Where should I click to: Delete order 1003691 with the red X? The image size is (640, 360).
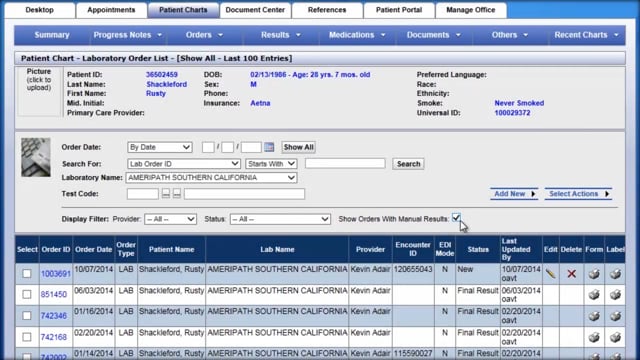571,274
